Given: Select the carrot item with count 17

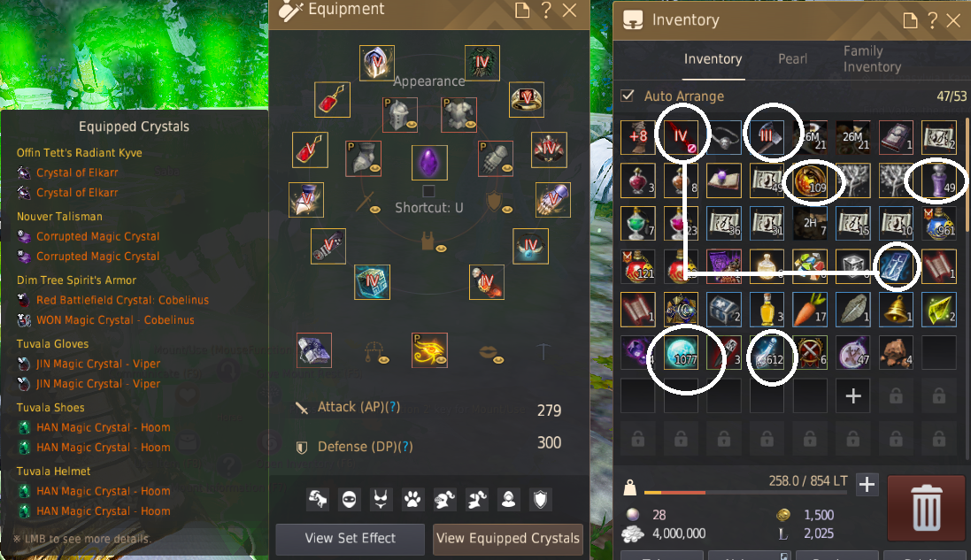Looking at the screenshot, I should tap(810, 310).
